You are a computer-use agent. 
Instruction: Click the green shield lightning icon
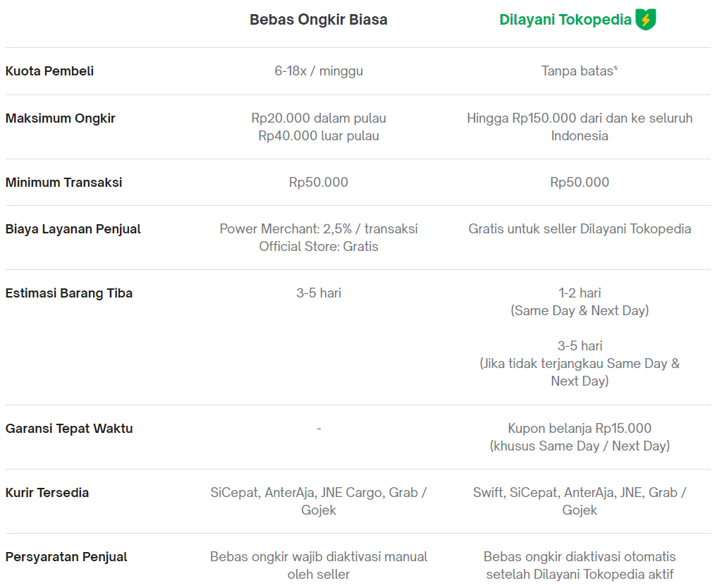(646, 20)
